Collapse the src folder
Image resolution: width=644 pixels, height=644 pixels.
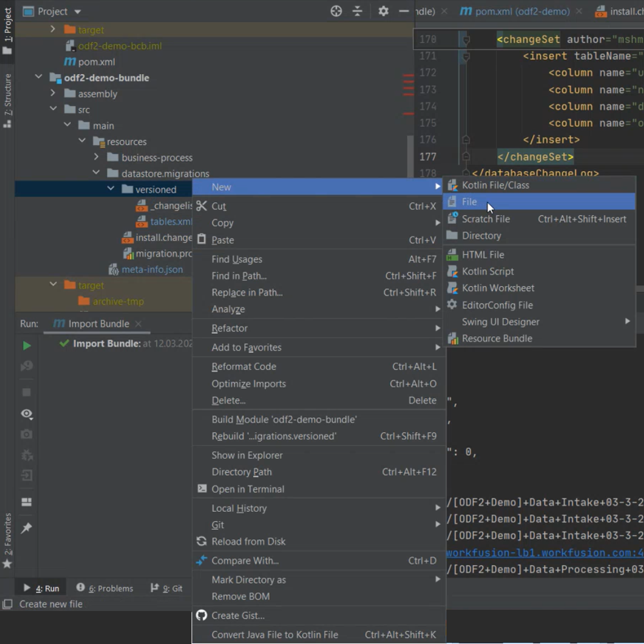coord(53,109)
